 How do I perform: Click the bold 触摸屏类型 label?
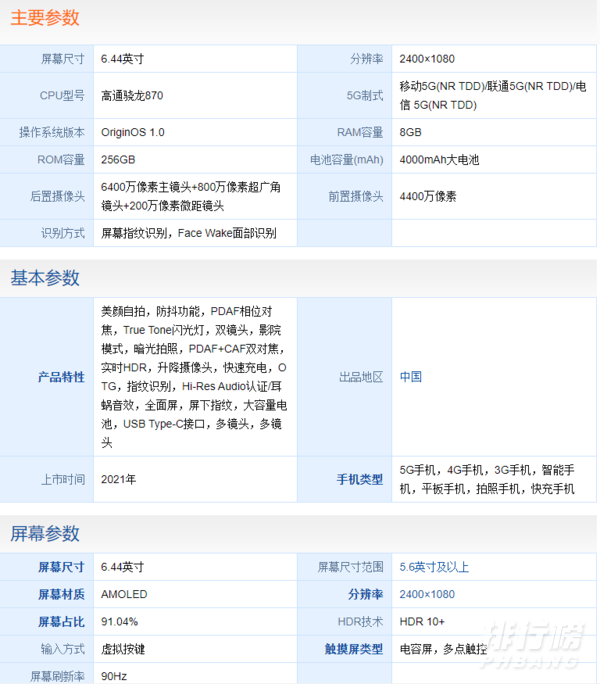353,649
